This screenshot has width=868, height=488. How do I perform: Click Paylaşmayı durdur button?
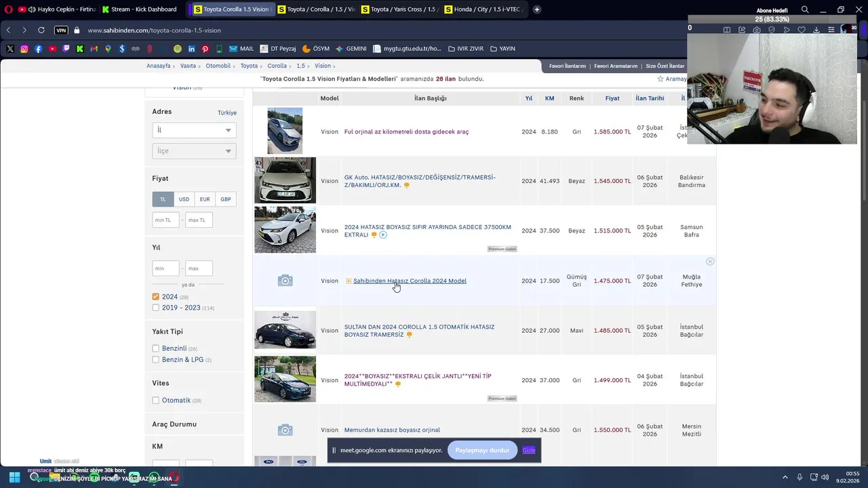[482, 450]
